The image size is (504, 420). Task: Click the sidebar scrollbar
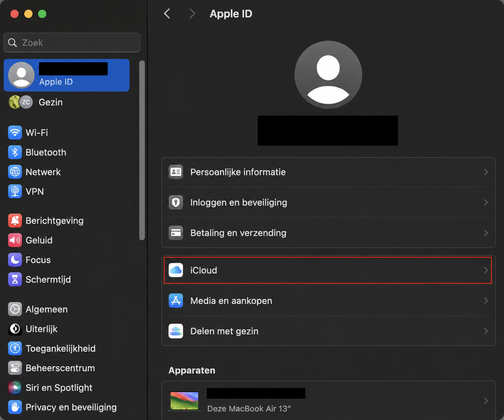point(142,150)
